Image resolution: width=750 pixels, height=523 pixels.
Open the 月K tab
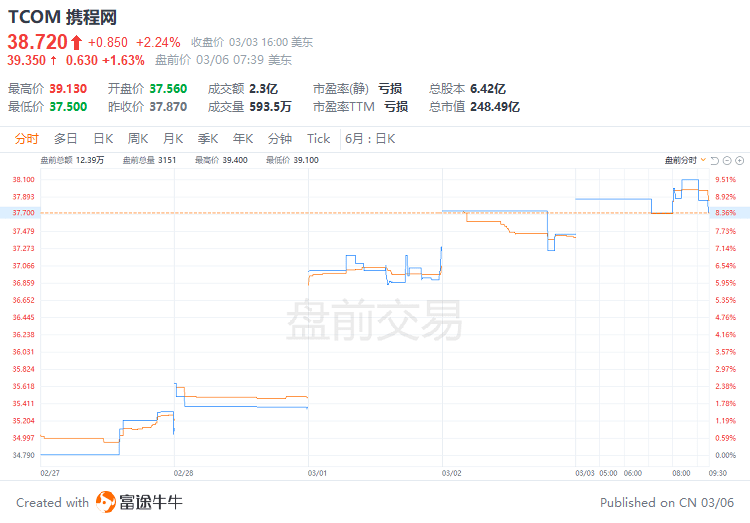pyautogui.click(x=173, y=139)
